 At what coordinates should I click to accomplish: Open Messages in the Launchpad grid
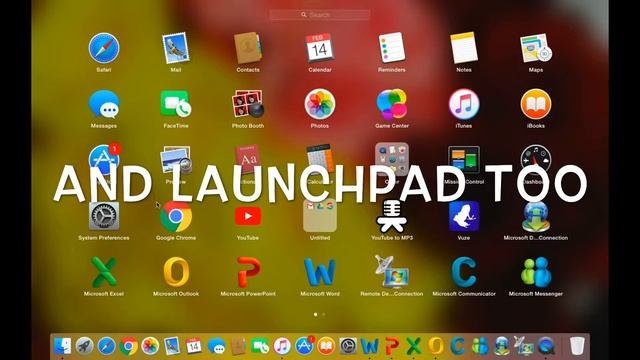click(x=104, y=104)
